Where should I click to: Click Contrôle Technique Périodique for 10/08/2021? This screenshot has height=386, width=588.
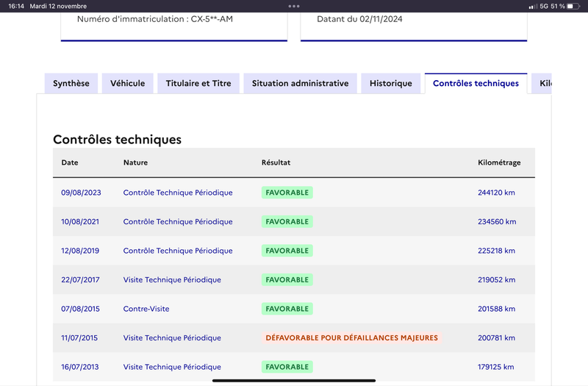[178, 222]
